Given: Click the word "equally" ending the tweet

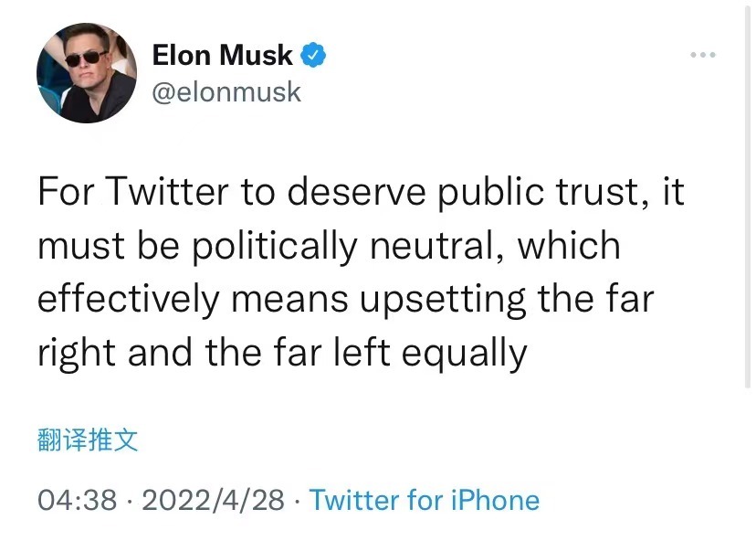Looking at the screenshot, I should click(465, 354).
